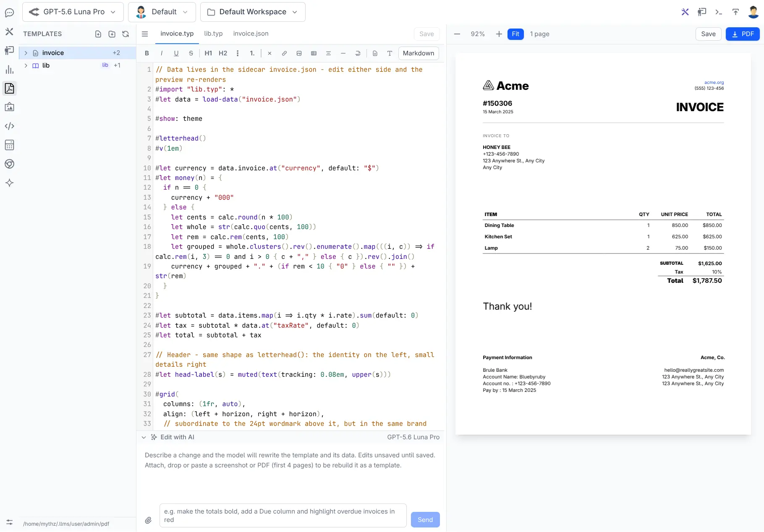Click the invoice preview page
Screen dimensions: 764x532
pos(603,243)
